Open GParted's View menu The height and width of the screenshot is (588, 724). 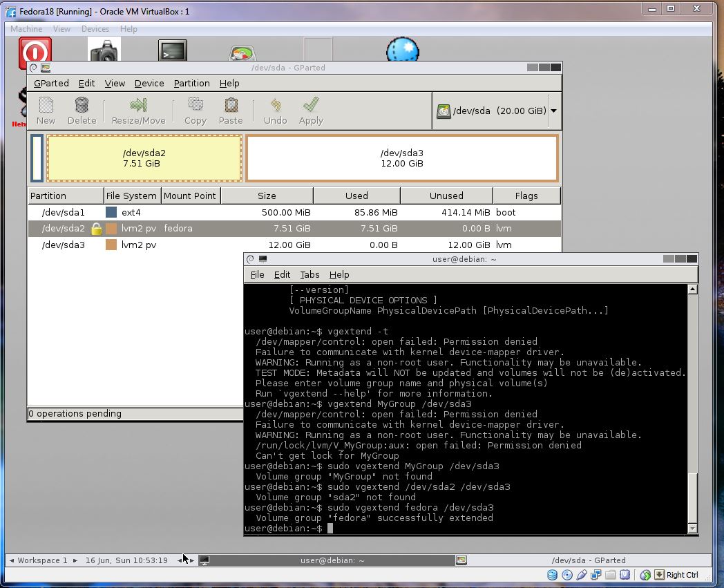(x=115, y=83)
